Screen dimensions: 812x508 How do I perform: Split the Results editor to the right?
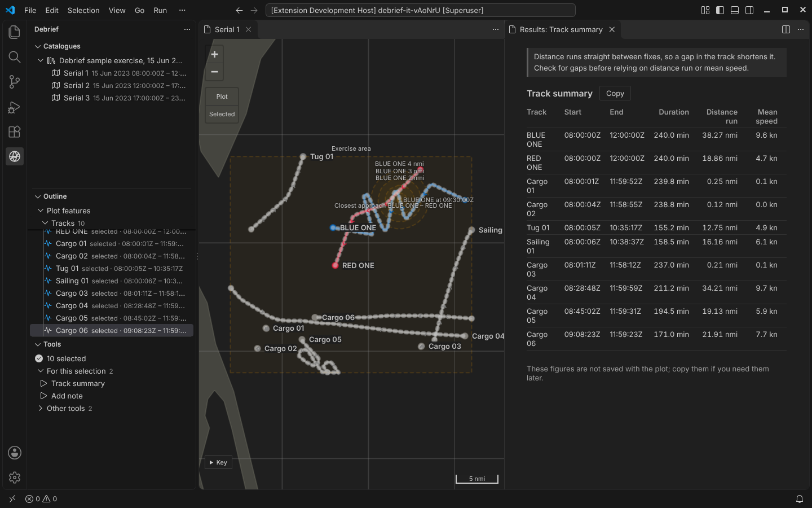(x=786, y=29)
